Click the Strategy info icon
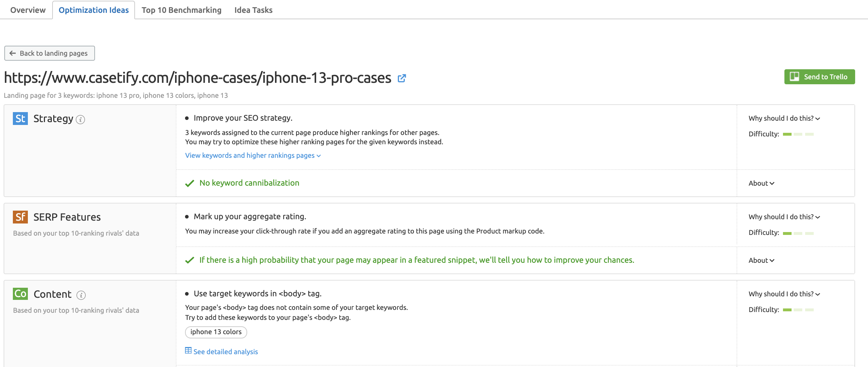The height and width of the screenshot is (367, 868). coord(81,120)
